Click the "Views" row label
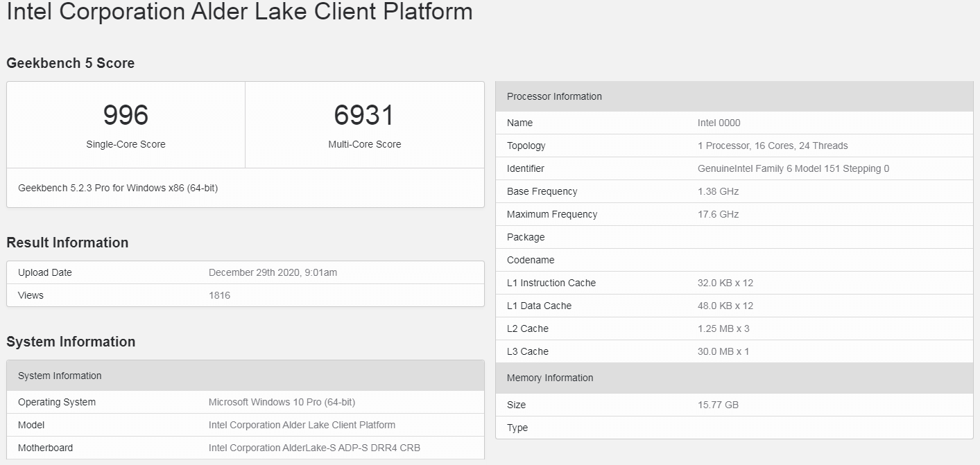Viewport: 980px width, 465px height. (31, 295)
